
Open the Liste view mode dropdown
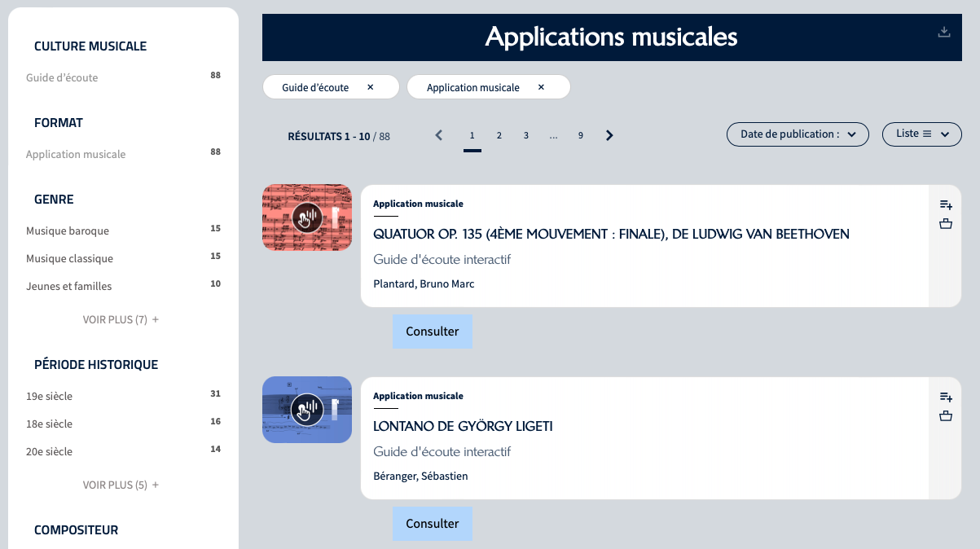(x=921, y=134)
